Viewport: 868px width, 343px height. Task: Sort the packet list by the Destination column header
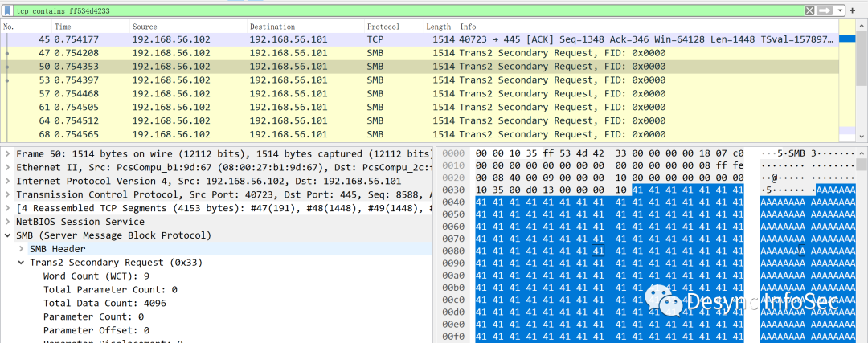pos(305,27)
